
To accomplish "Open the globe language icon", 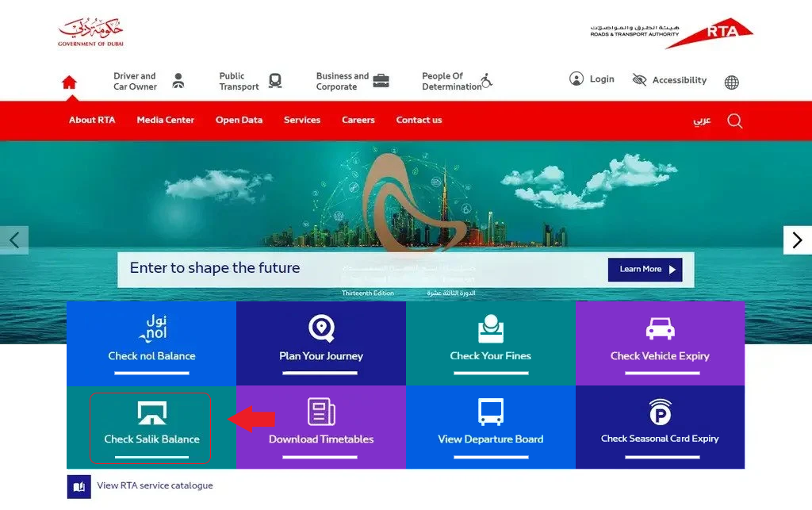I will [x=732, y=82].
